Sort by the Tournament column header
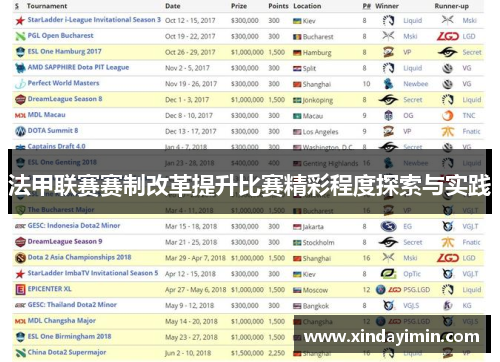500x362 pixels. click(x=47, y=6)
